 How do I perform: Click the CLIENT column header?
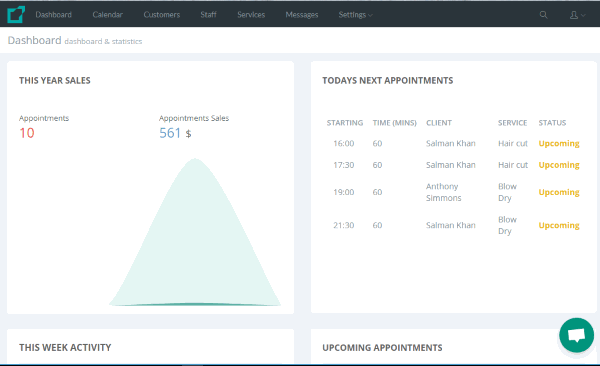[x=439, y=123]
